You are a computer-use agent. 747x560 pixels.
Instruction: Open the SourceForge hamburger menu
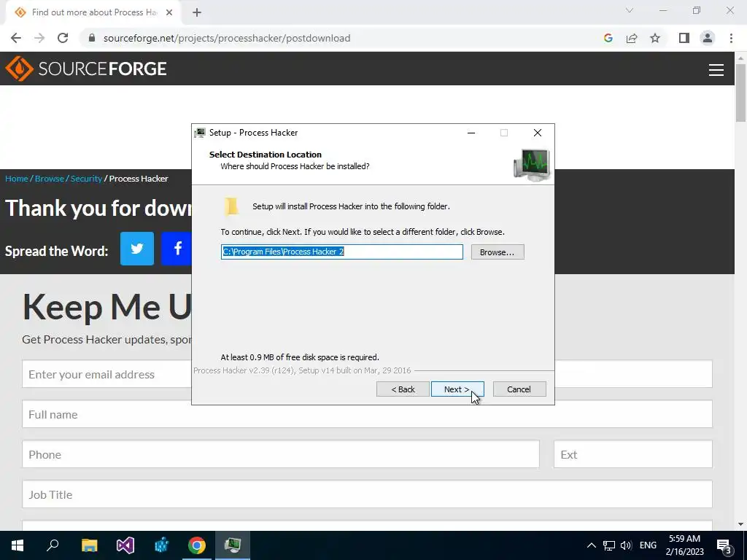716,70
